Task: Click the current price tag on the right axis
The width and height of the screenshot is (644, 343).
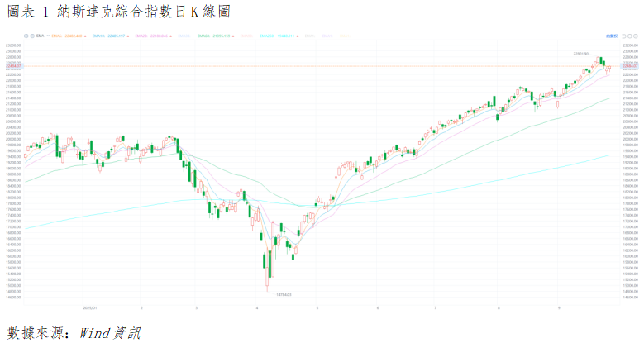Action: click(x=632, y=65)
